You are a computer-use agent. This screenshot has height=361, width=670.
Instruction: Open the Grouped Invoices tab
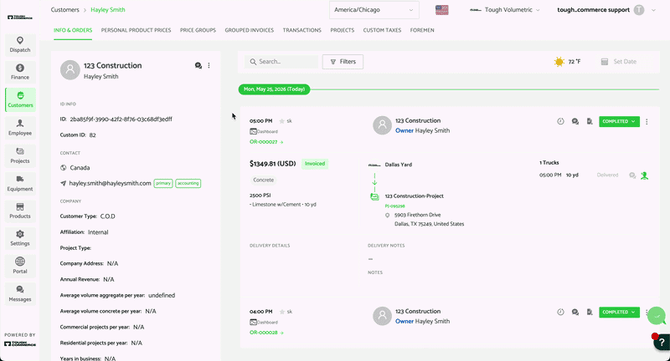coord(249,30)
